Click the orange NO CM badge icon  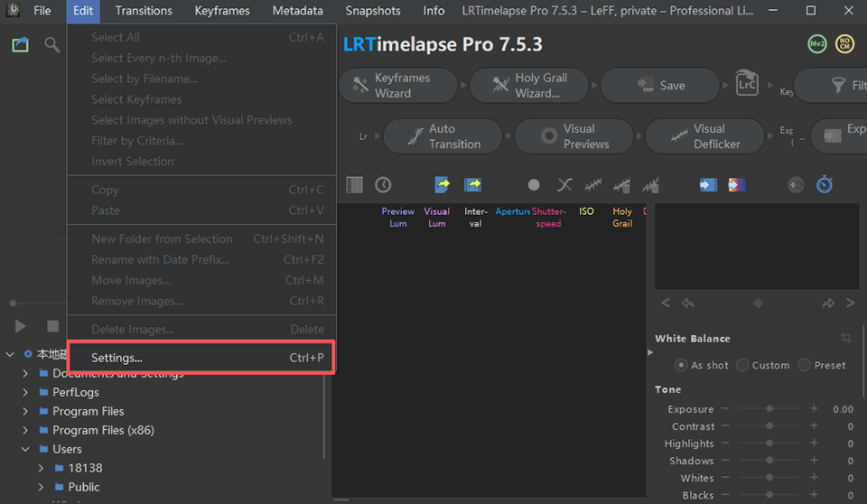(x=845, y=44)
